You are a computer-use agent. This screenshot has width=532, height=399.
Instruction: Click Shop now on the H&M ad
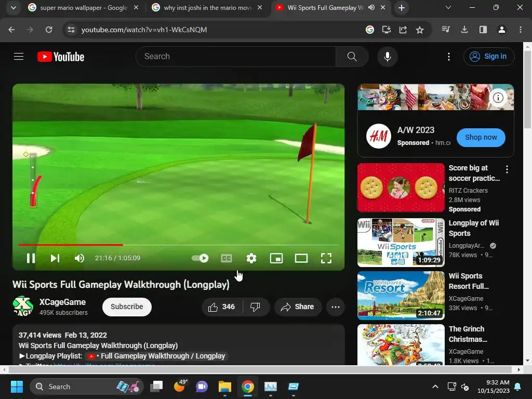pos(481,137)
